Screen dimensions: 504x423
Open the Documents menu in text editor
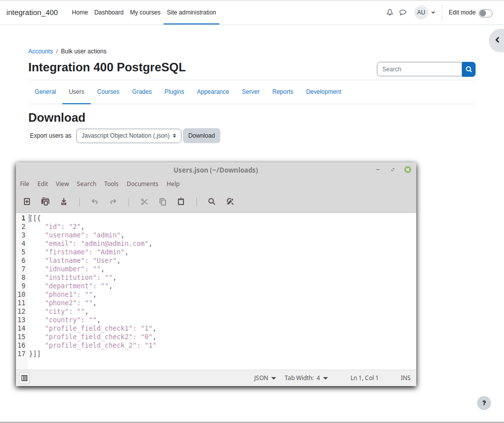coord(143,184)
